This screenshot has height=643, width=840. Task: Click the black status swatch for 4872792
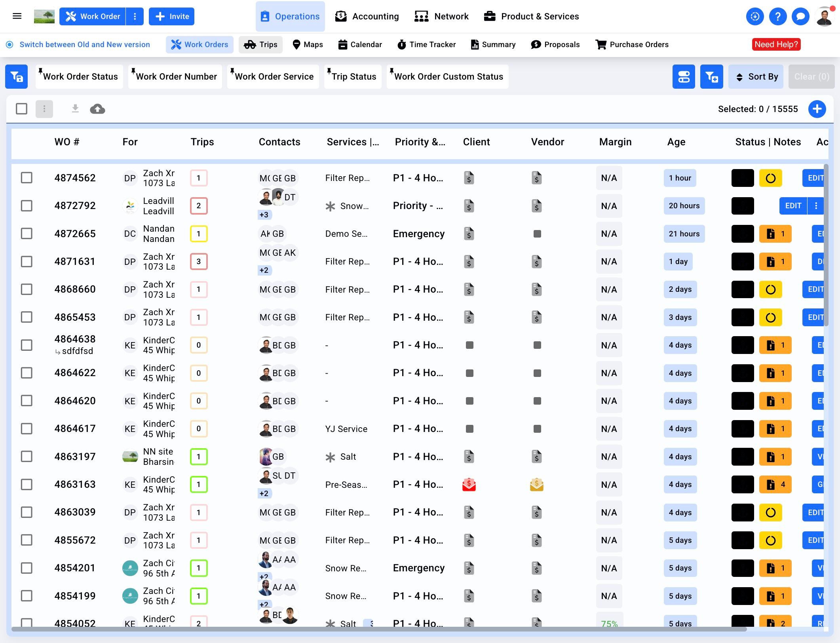[743, 206]
